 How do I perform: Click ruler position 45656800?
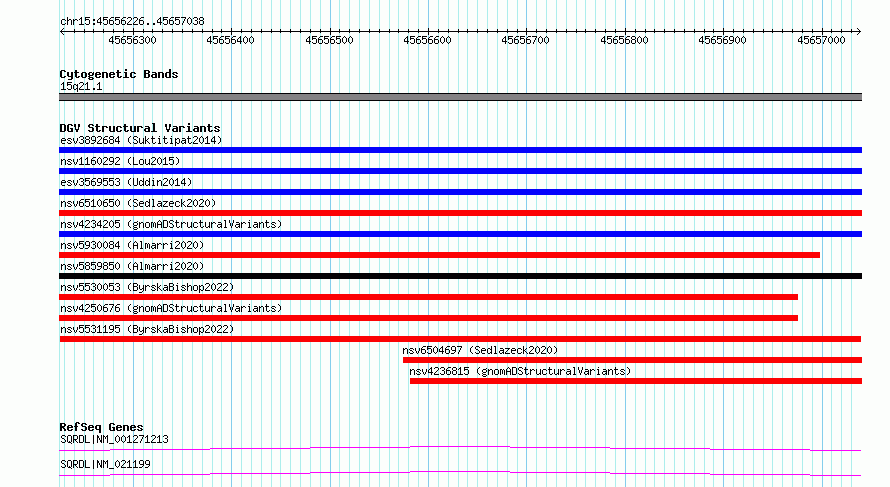(x=624, y=40)
